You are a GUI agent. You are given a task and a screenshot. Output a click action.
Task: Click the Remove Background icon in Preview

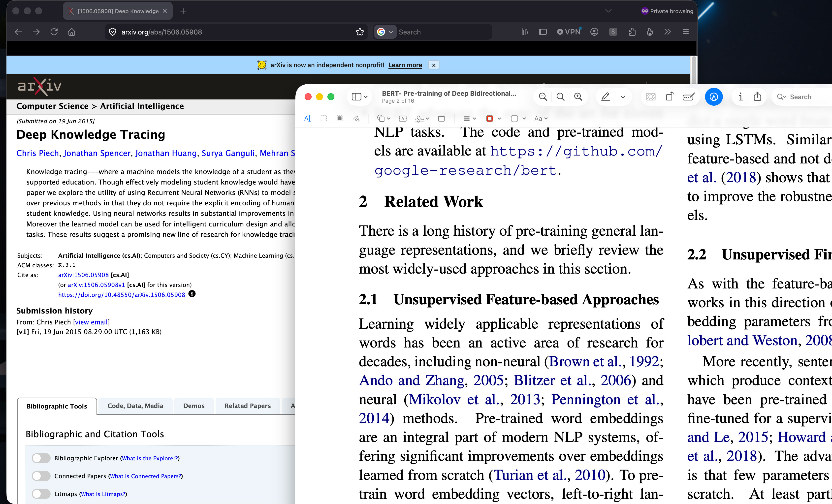coord(650,97)
